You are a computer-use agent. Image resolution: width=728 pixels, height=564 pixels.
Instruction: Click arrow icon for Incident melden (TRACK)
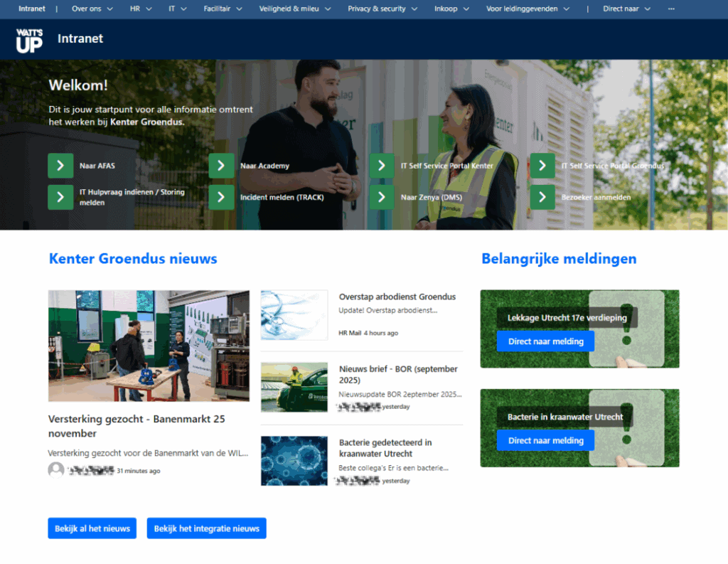click(x=221, y=197)
